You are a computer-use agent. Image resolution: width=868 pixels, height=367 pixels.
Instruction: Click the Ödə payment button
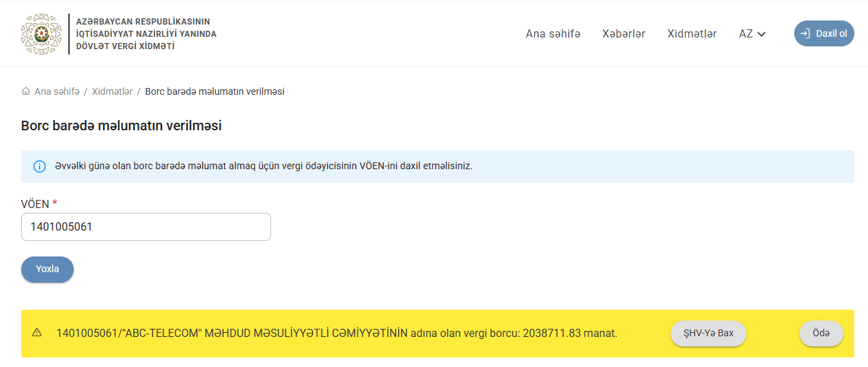point(821,333)
